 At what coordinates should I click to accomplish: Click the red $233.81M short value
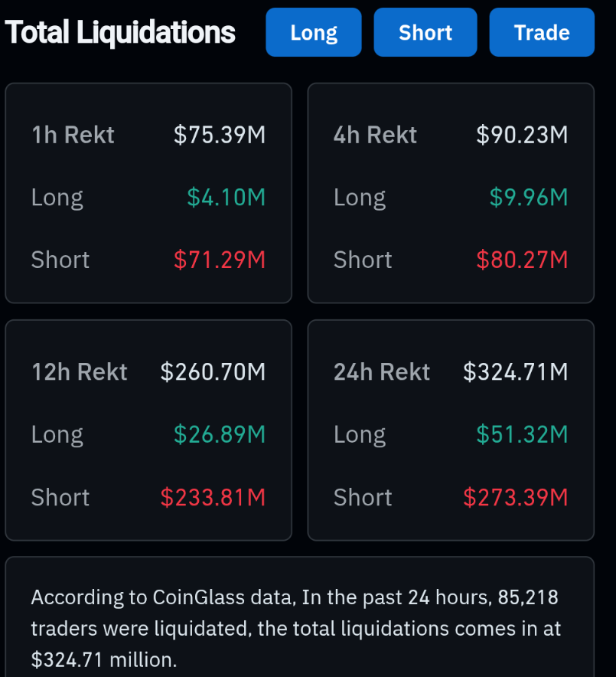213,498
